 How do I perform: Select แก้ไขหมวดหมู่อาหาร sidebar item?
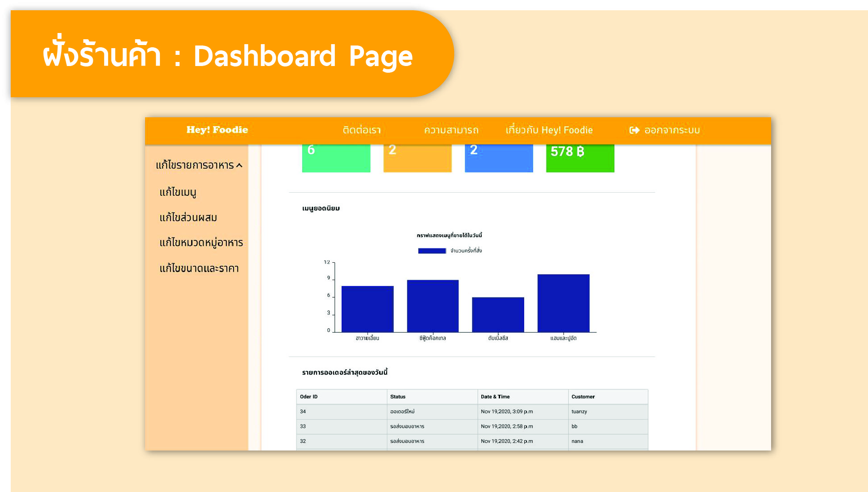(x=201, y=243)
